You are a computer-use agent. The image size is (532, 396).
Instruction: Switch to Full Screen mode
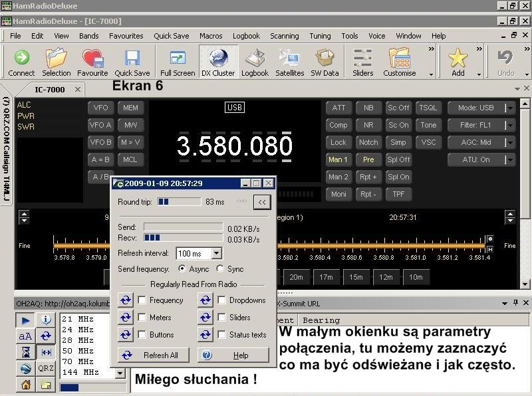click(178, 62)
